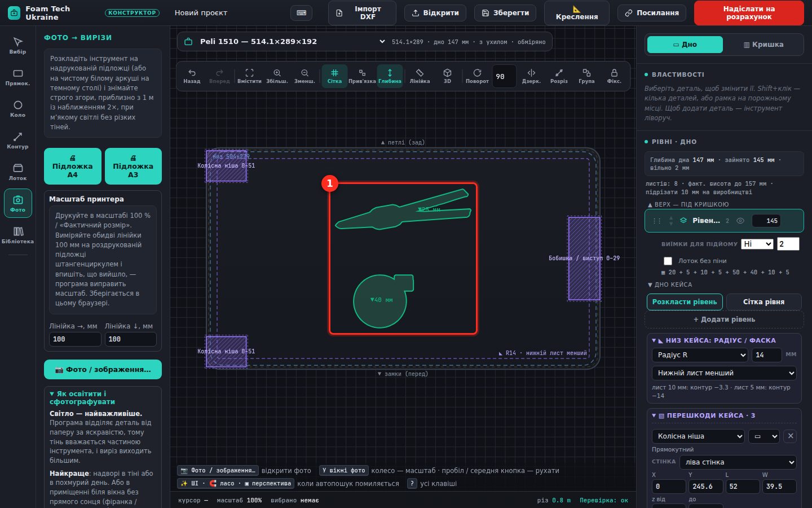Click the keyboard shortcuts icon
Image resolution: width=812 pixels, height=508 pixels.
[x=301, y=13]
